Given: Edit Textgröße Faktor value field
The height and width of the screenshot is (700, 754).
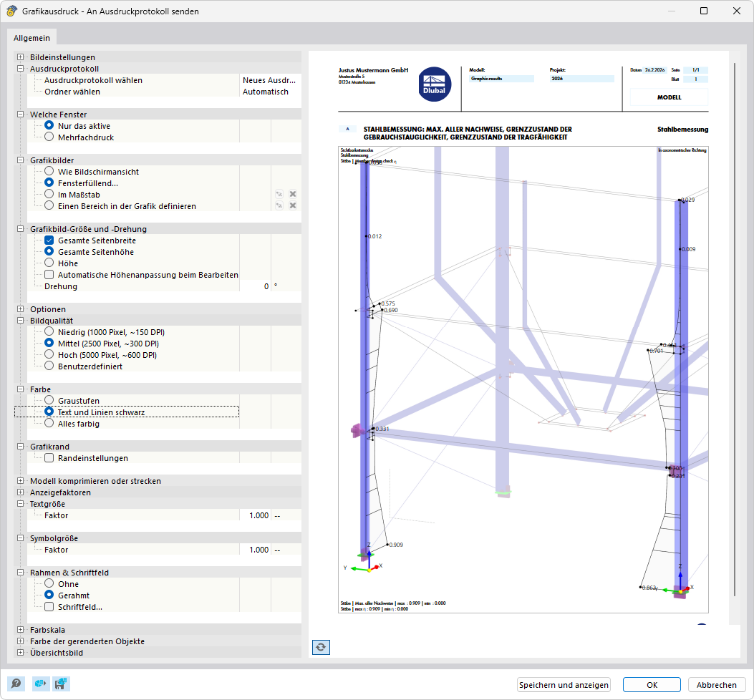Looking at the screenshot, I should 255,515.
